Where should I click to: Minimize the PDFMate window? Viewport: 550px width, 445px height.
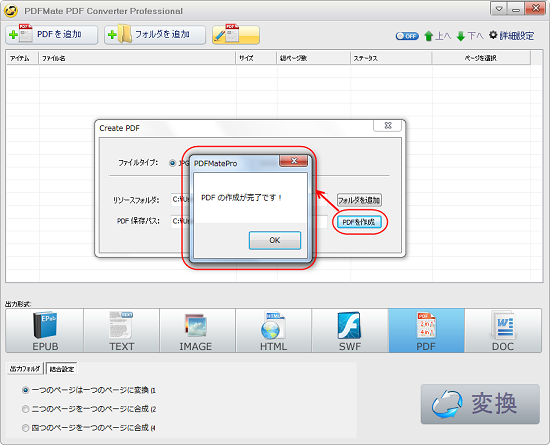point(516,9)
